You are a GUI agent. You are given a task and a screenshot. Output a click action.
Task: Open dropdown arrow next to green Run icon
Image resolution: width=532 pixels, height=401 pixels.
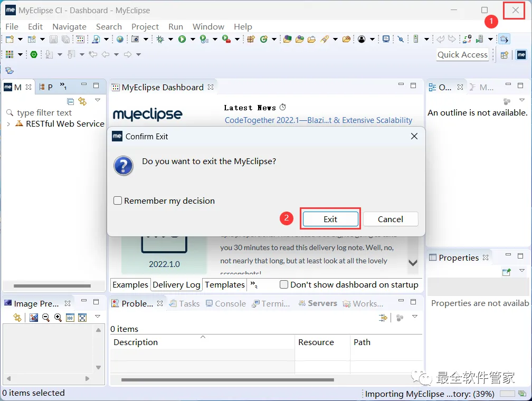[193, 40]
